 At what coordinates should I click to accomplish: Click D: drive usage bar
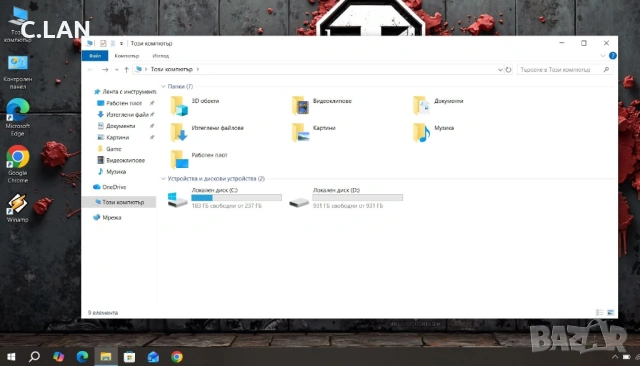click(x=358, y=198)
